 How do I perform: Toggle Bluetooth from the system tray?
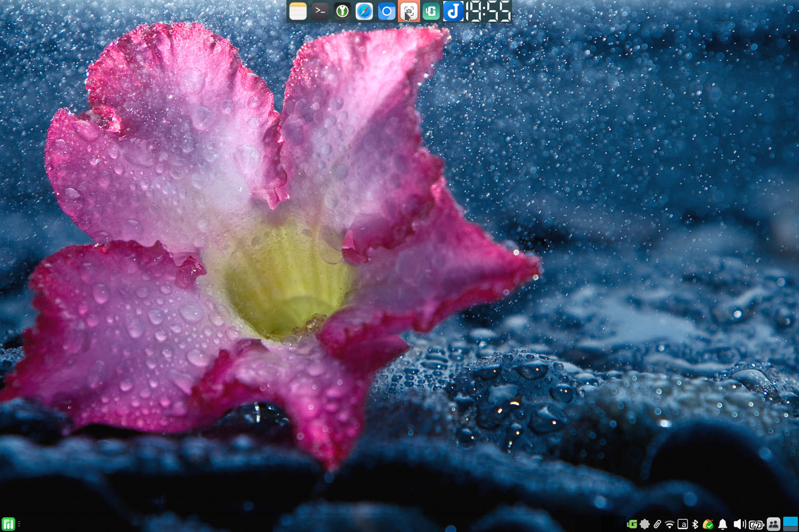point(695,524)
